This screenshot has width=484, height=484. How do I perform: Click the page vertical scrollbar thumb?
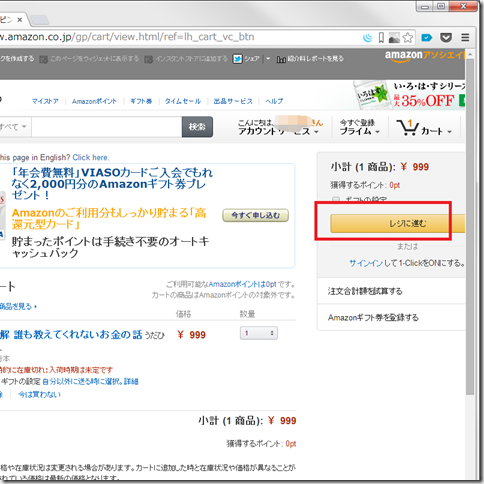470,227
